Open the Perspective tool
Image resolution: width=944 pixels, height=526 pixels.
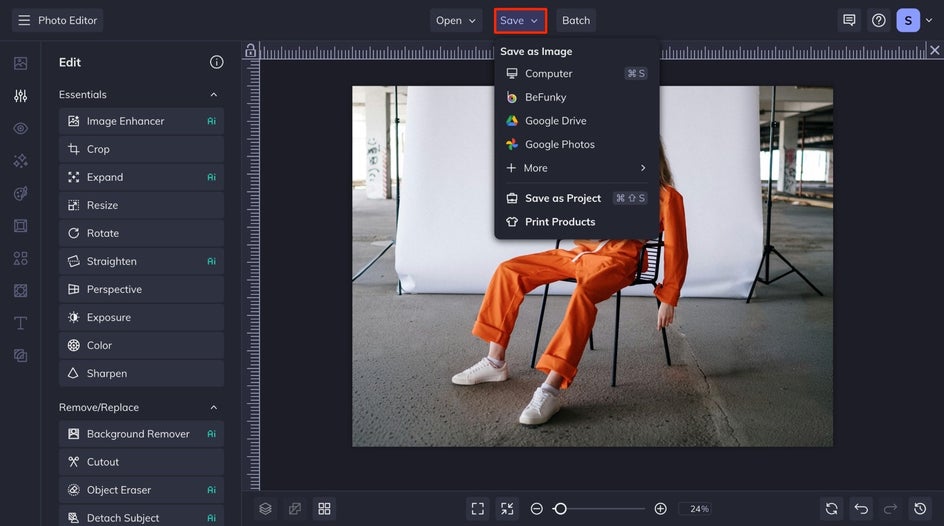[141, 289]
